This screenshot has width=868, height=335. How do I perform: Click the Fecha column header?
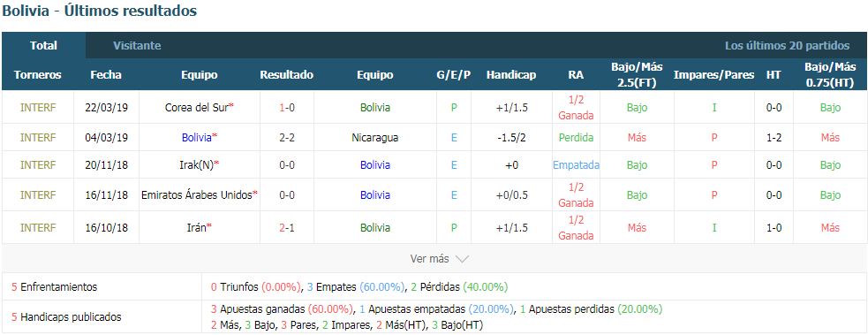pos(106,75)
